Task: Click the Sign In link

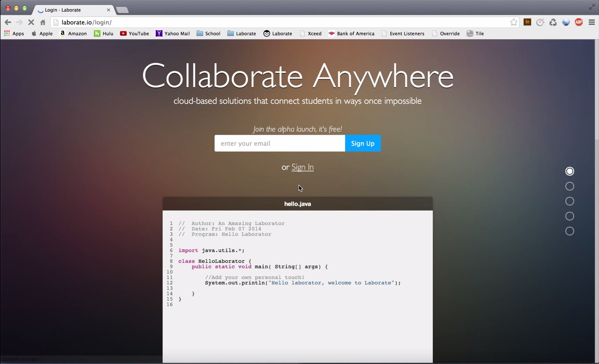Action: [303, 167]
